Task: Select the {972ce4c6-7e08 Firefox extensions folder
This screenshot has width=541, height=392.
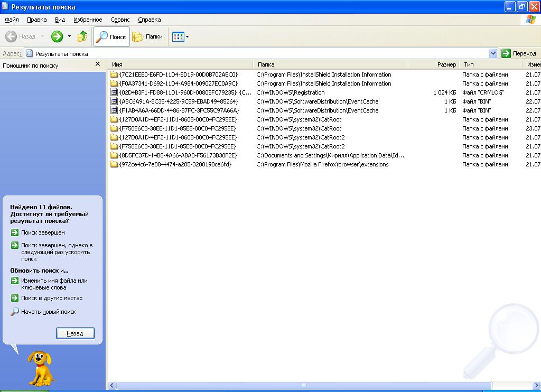Action: 114,164
